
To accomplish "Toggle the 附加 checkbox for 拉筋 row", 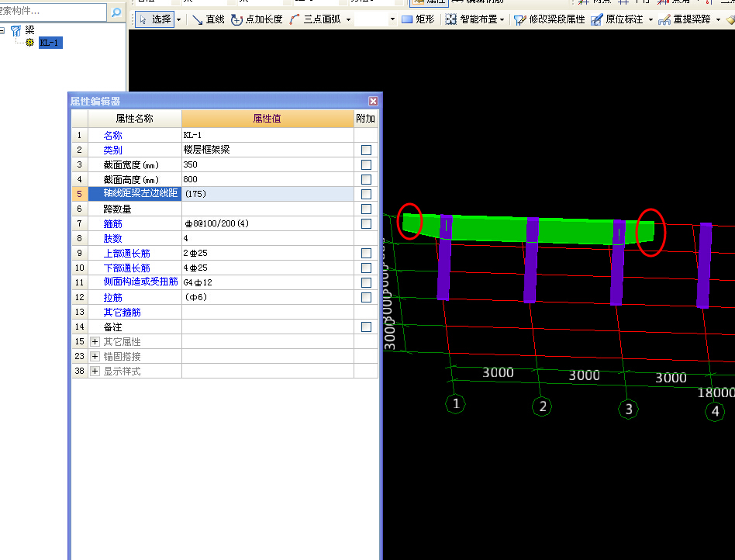I will pyautogui.click(x=366, y=297).
